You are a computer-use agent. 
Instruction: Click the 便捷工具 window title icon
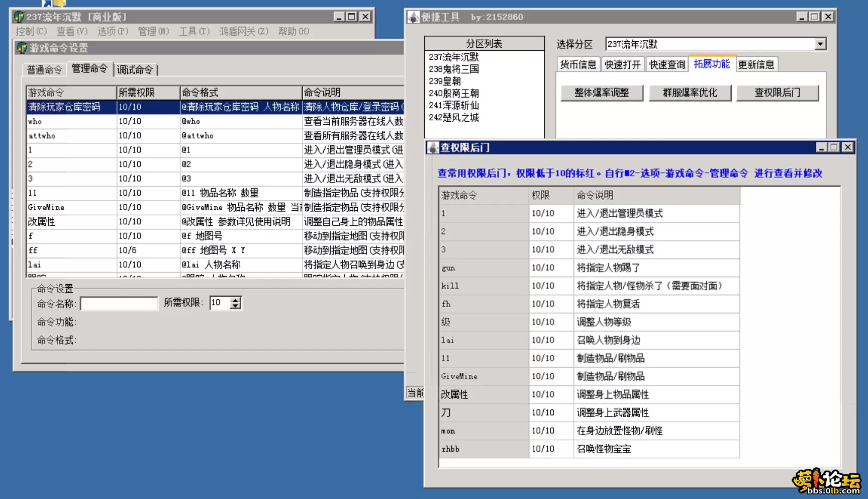point(414,17)
